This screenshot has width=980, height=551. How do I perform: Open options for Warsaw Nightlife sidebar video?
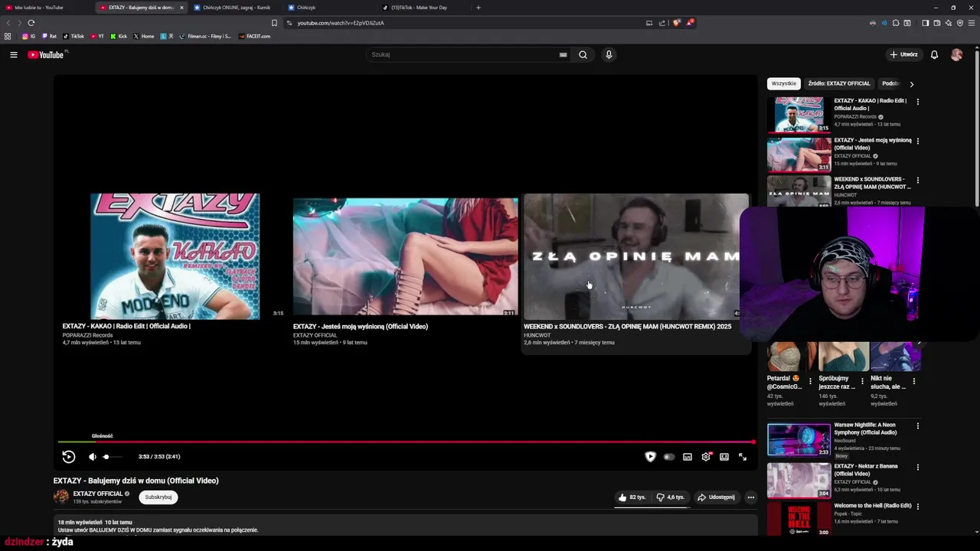tap(917, 425)
